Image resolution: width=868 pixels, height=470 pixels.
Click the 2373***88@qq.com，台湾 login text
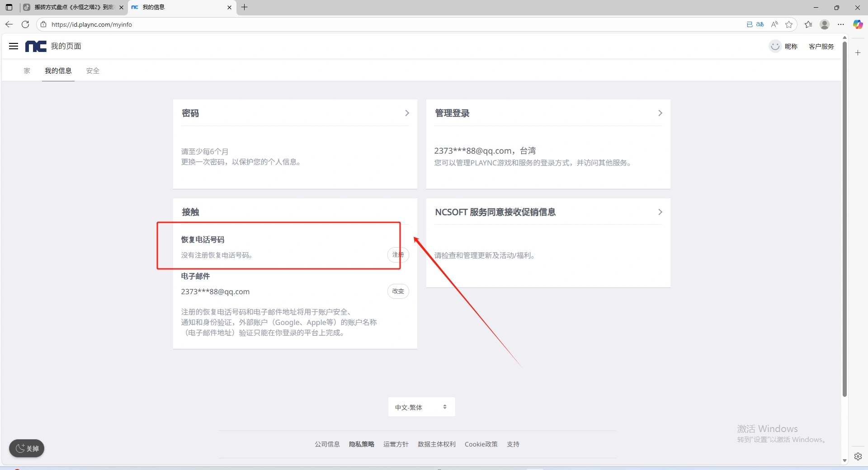(x=485, y=150)
